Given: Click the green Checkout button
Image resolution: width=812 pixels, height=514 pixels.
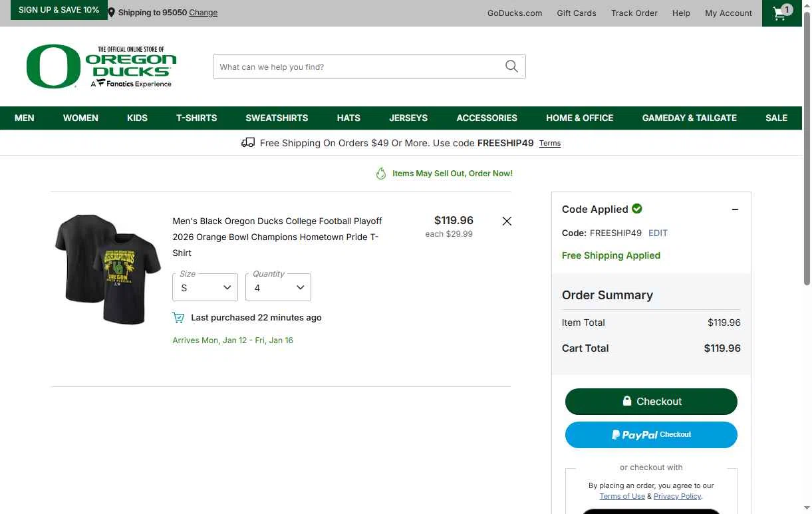Looking at the screenshot, I should (x=651, y=402).
